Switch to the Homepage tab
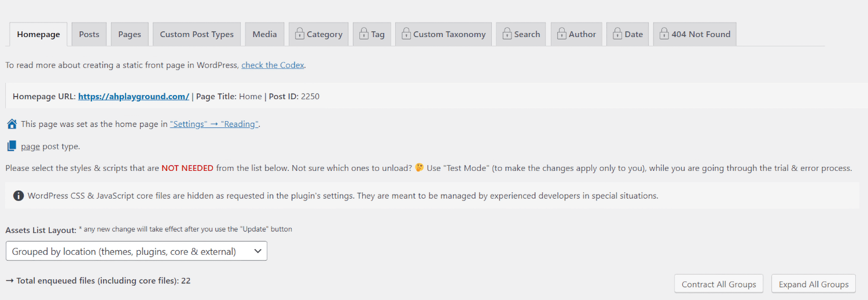Viewport: 868px width, 300px height. [38, 34]
